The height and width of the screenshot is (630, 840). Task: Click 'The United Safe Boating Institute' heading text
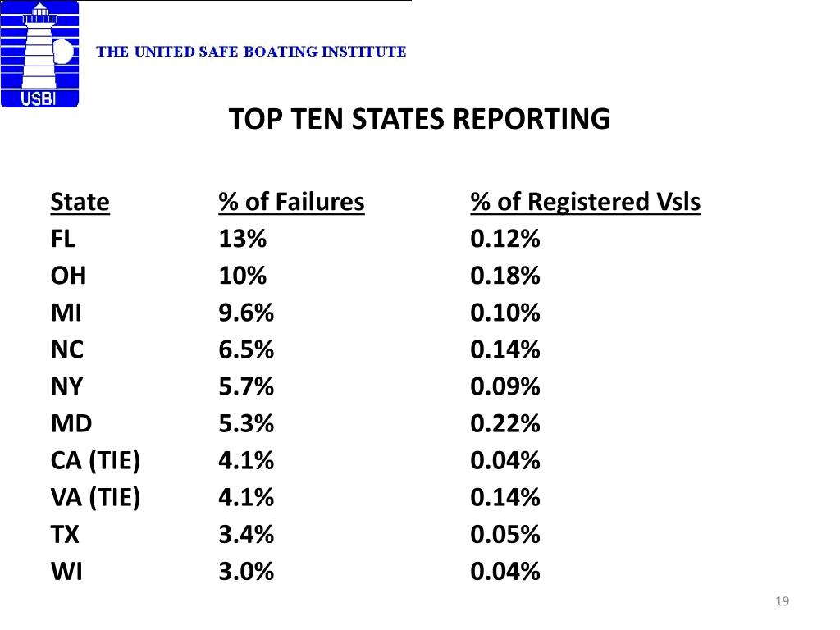[x=252, y=52]
